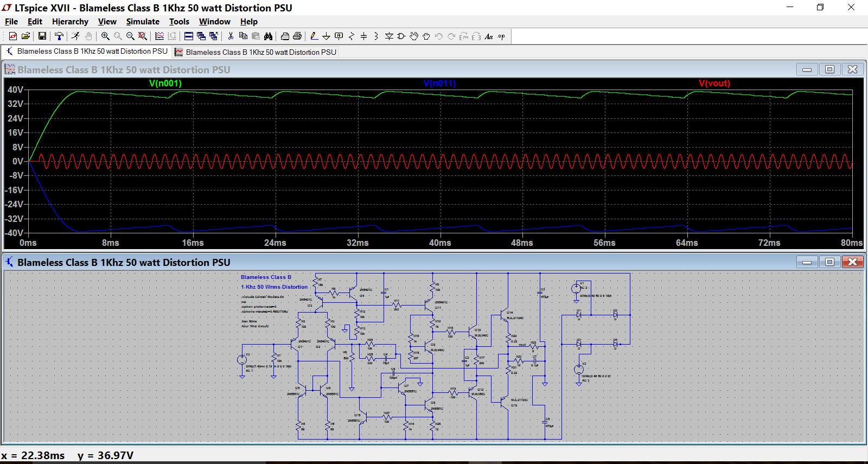Minimize the schematic pane
868x464 pixels.
pos(807,262)
